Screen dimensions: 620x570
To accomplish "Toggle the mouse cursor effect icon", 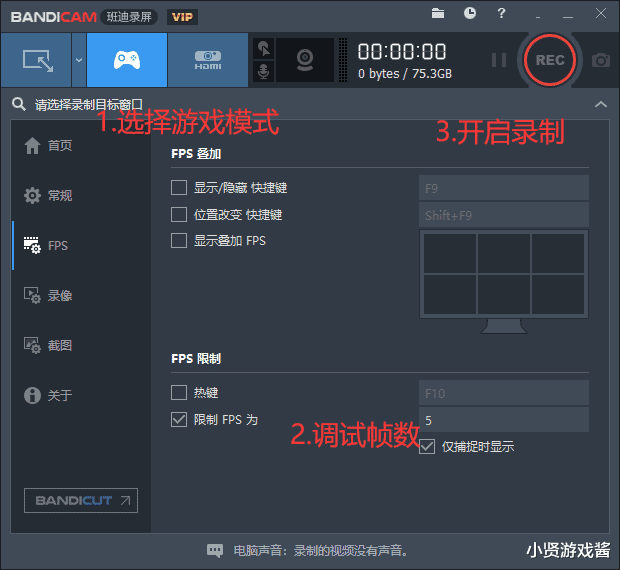I will 263,49.
